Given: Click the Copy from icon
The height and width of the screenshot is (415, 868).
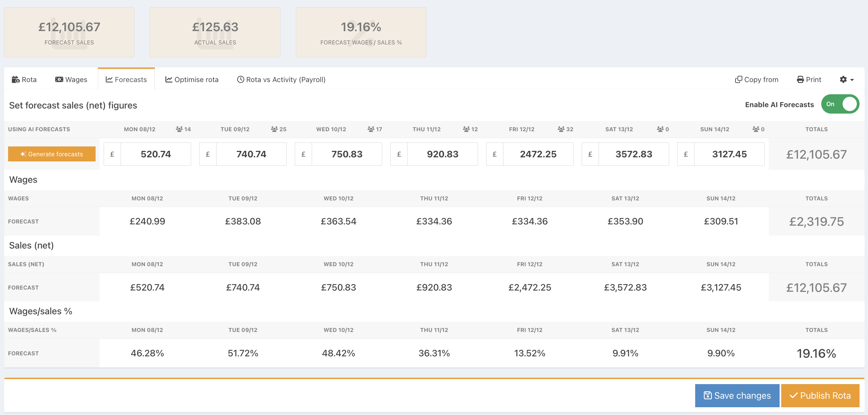Looking at the screenshot, I should click(x=739, y=79).
